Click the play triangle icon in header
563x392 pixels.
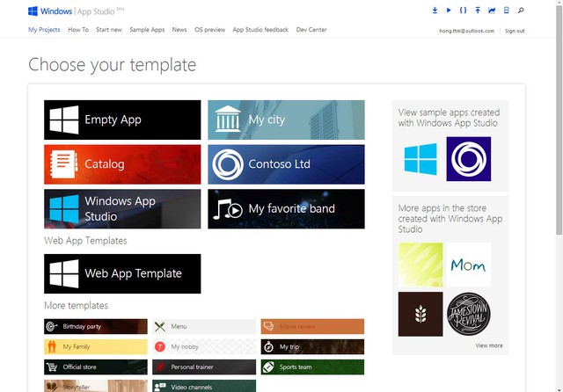(449, 11)
